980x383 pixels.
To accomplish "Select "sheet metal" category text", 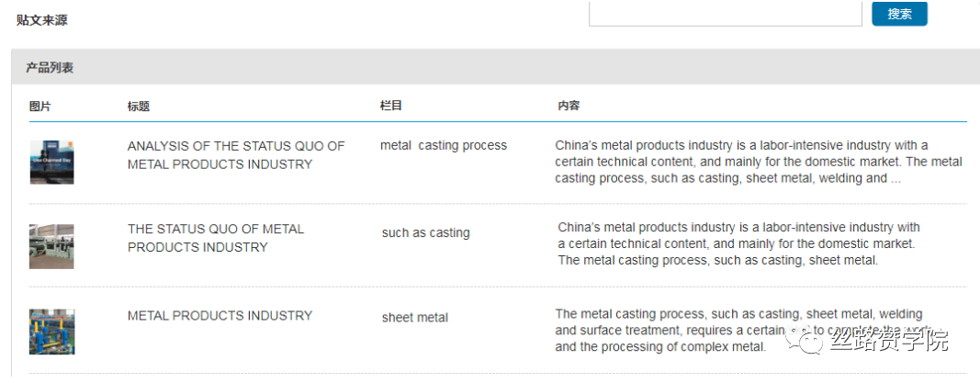I will (x=415, y=318).
